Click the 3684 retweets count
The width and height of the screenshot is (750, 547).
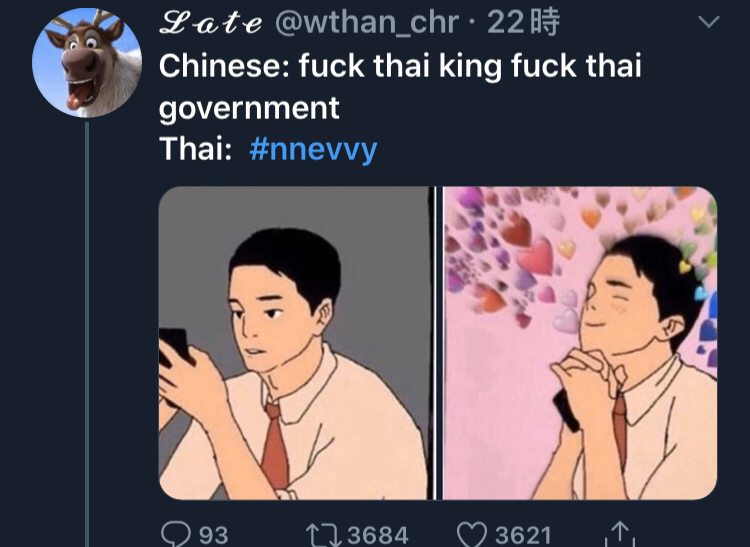pos(378,535)
